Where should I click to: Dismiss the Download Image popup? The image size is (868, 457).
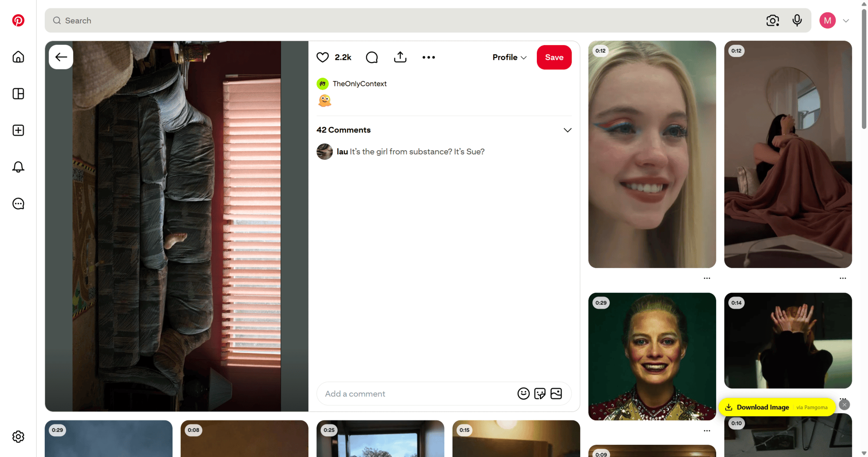click(844, 405)
